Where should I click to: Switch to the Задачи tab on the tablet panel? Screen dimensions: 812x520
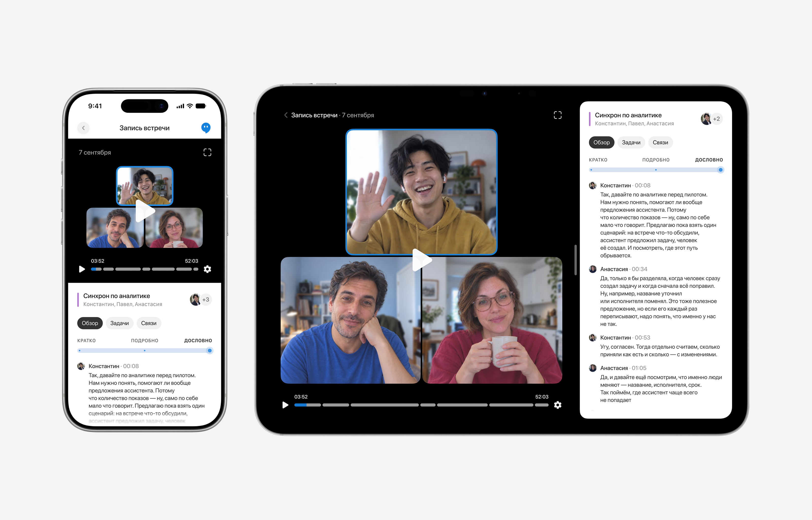pos(631,143)
